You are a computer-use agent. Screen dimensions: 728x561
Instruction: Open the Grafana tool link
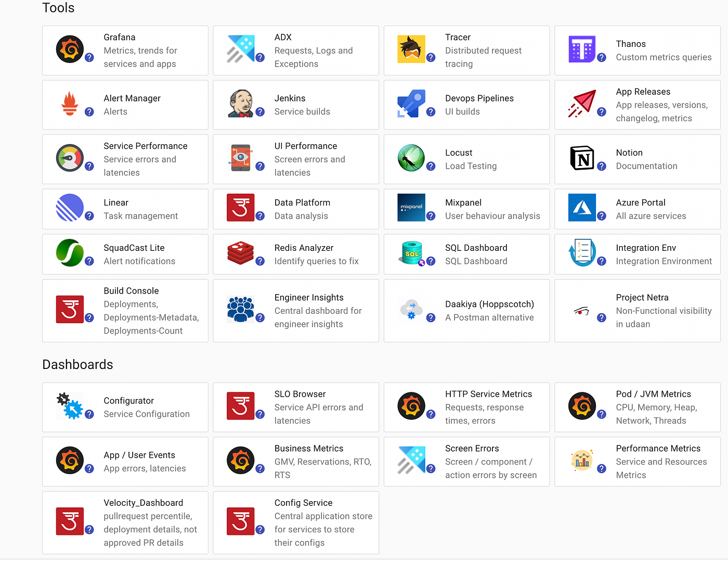(120, 37)
